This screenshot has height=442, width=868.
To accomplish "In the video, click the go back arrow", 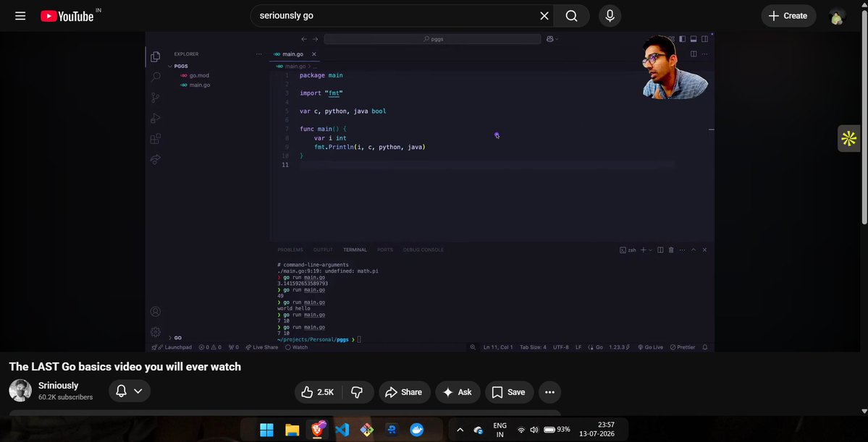I will (x=304, y=39).
